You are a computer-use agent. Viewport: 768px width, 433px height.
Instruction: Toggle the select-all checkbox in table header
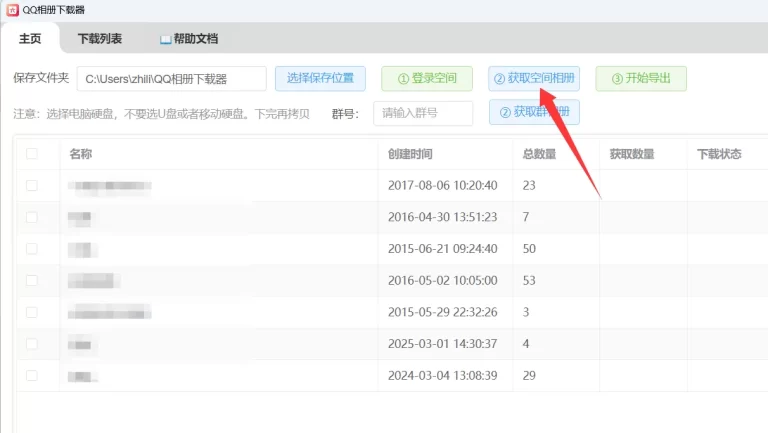pyautogui.click(x=32, y=154)
